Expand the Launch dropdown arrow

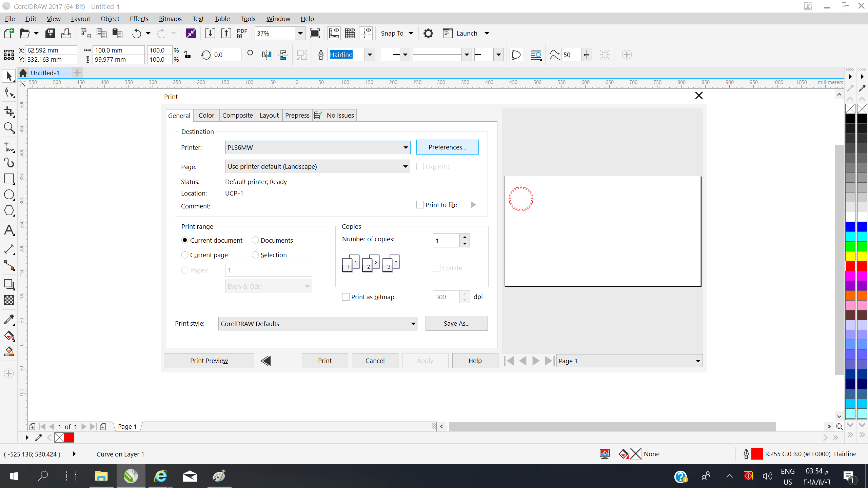click(487, 33)
